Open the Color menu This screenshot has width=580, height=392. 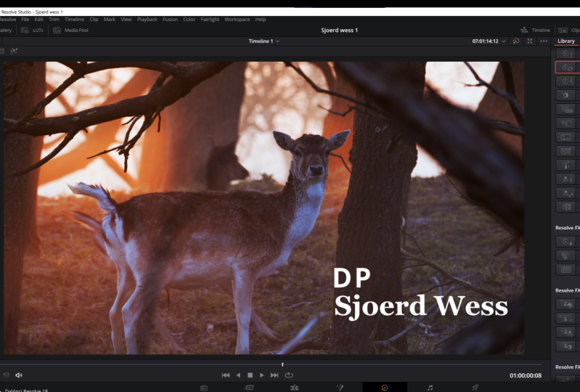(x=189, y=19)
